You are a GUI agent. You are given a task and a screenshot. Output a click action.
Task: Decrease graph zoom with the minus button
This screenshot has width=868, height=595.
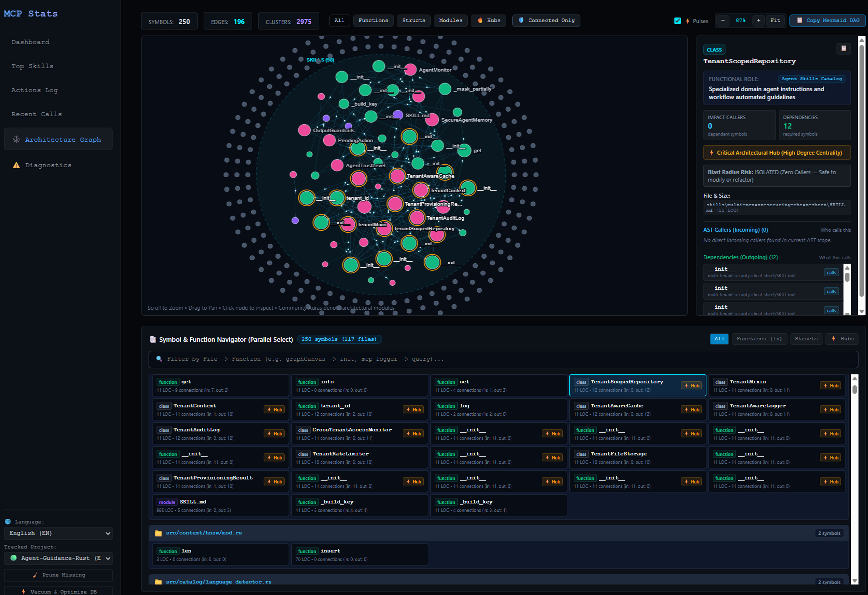[722, 21]
